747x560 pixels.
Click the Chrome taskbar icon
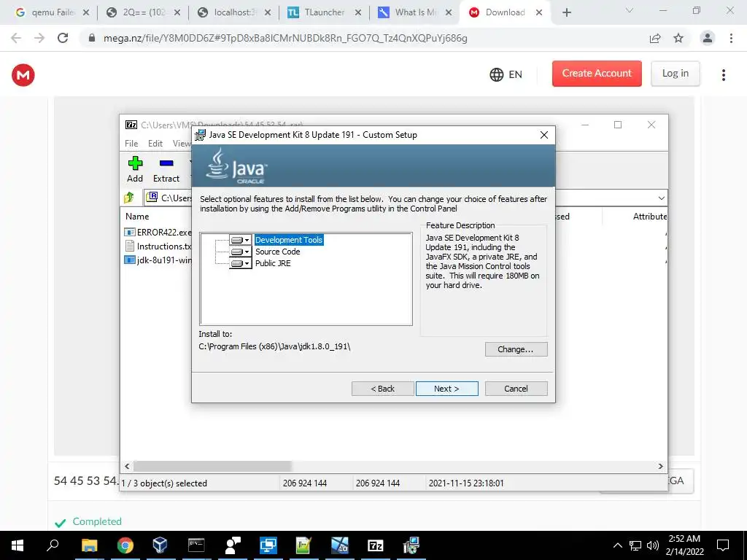(125, 545)
